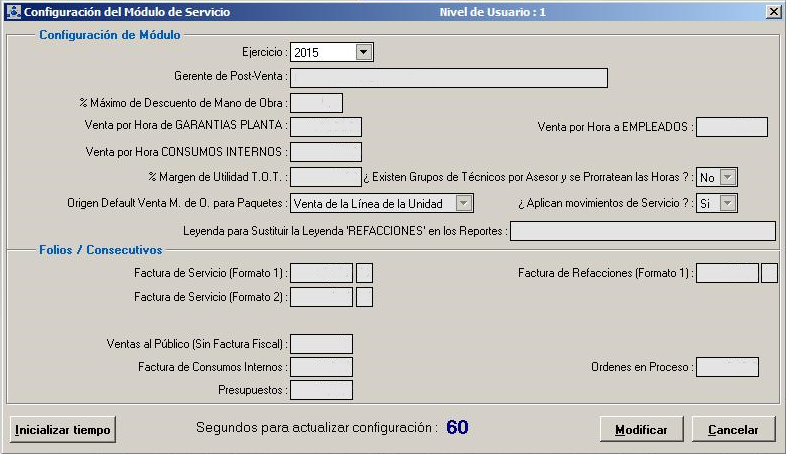This screenshot has width=786, height=454.
Task: Focus the Venta por Hora EMPLEADOS field
Action: 731,127
